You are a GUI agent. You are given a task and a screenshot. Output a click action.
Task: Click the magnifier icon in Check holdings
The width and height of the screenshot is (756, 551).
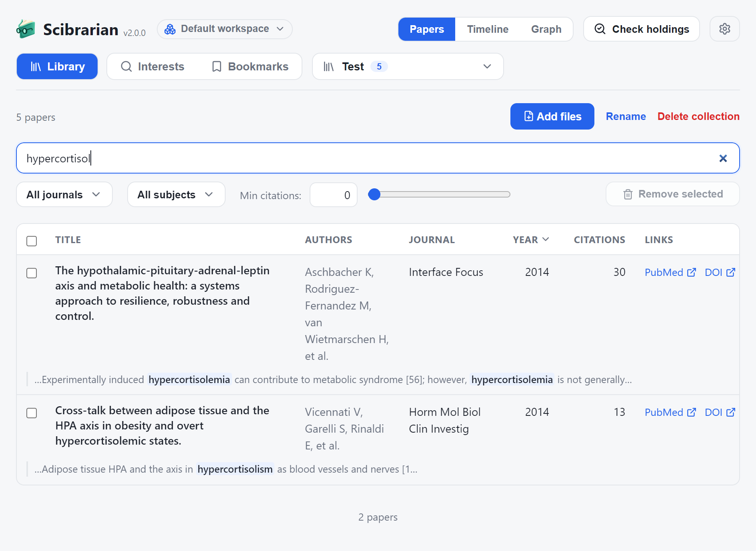tap(600, 29)
